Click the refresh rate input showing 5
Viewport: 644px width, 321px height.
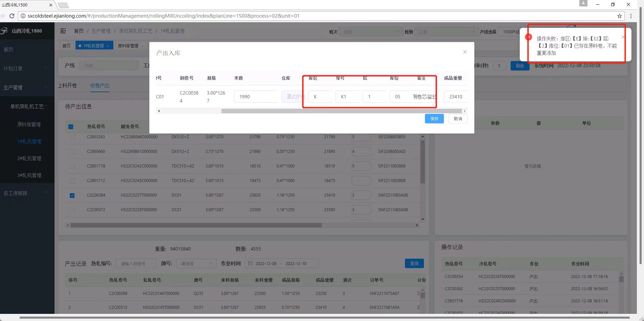[x=499, y=66]
